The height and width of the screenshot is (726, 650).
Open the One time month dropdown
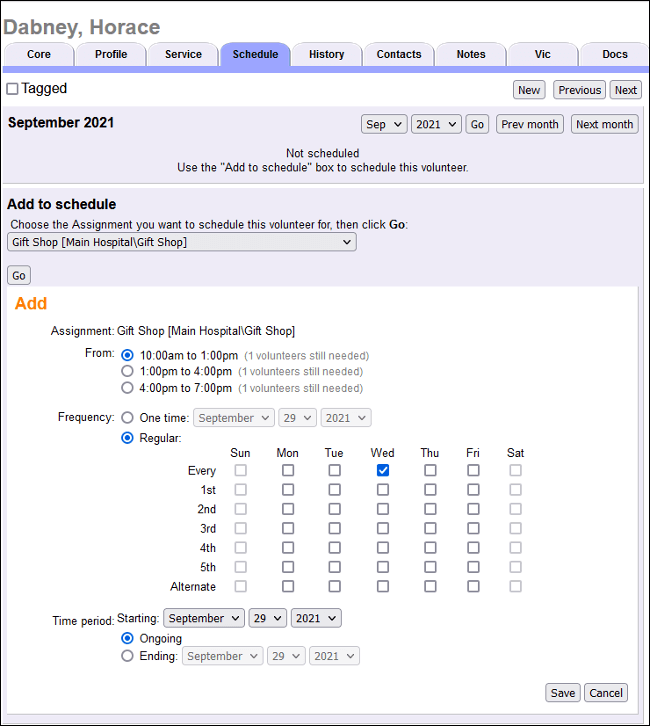(x=234, y=418)
